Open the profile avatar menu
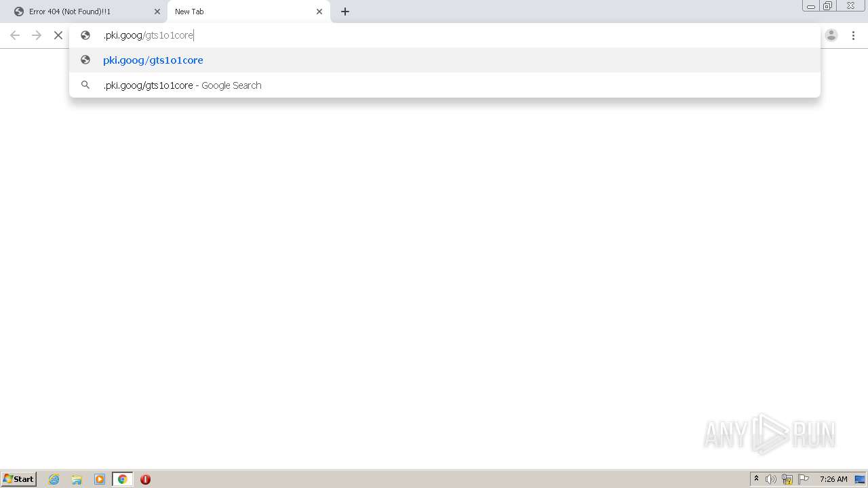The height and width of the screenshot is (488, 868). (x=831, y=35)
